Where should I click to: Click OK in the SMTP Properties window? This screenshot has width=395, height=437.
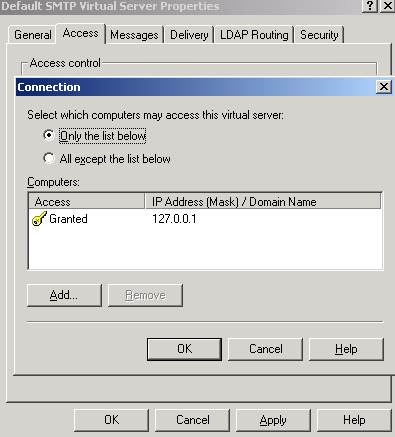pyautogui.click(x=111, y=420)
